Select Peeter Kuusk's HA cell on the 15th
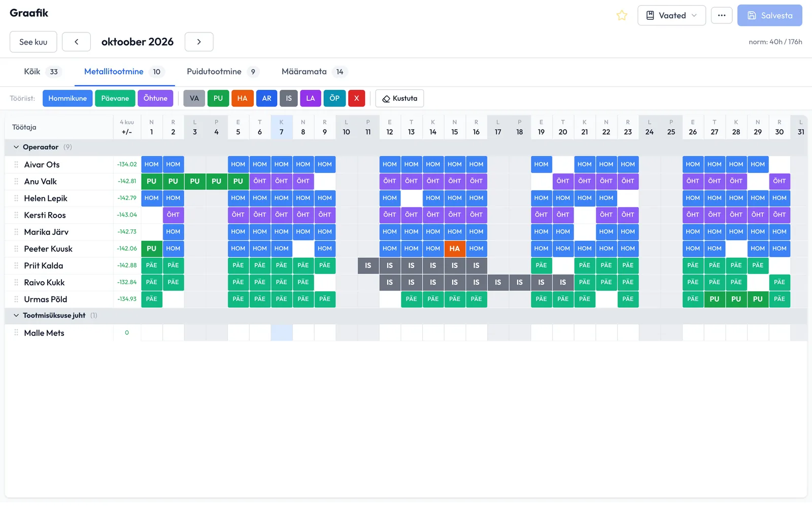812x509 pixels. pos(455,249)
